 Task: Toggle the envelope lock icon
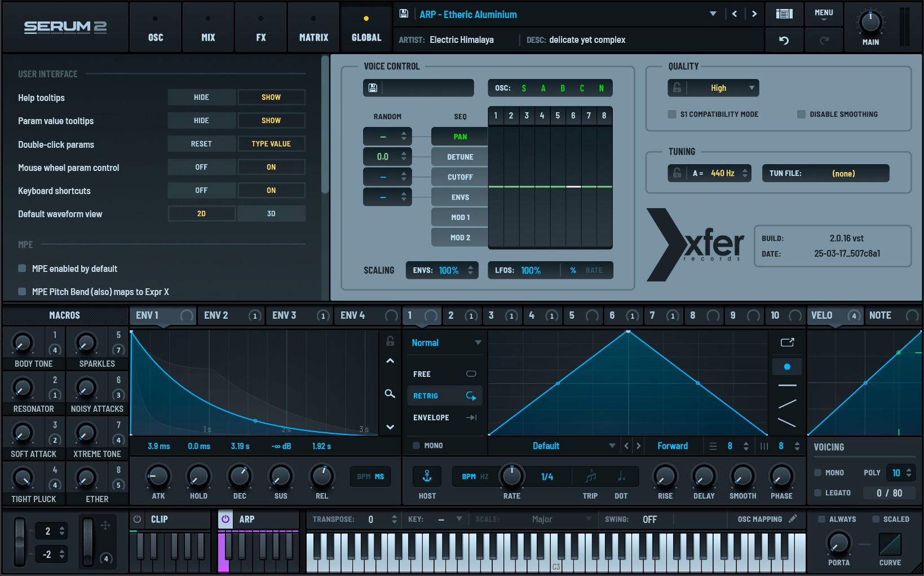[x=390, y=341]
